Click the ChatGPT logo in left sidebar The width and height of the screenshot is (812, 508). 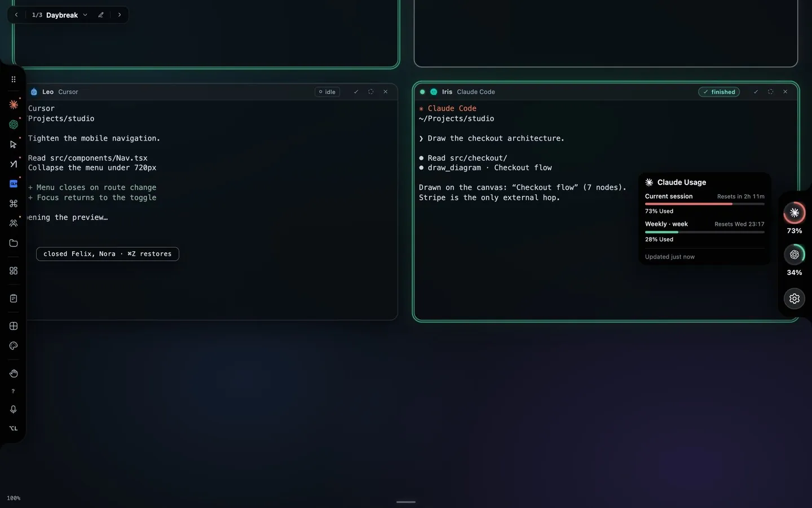pos(14,124)
